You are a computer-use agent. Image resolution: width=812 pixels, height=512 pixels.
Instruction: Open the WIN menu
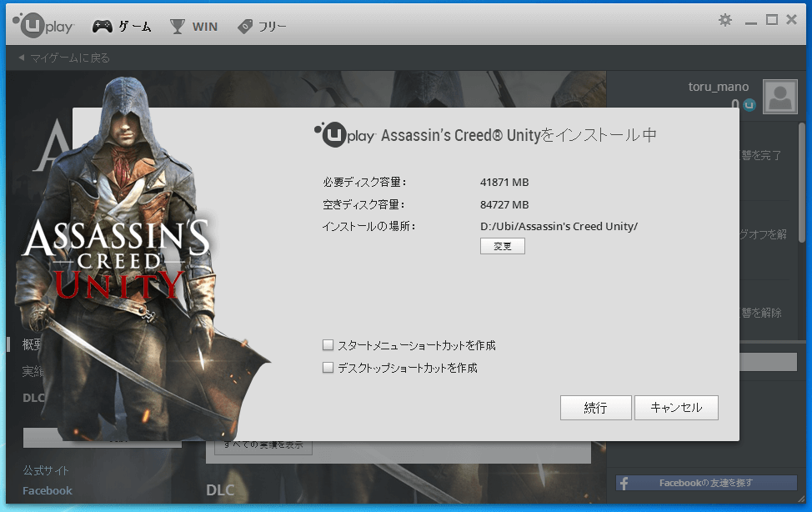205,26
